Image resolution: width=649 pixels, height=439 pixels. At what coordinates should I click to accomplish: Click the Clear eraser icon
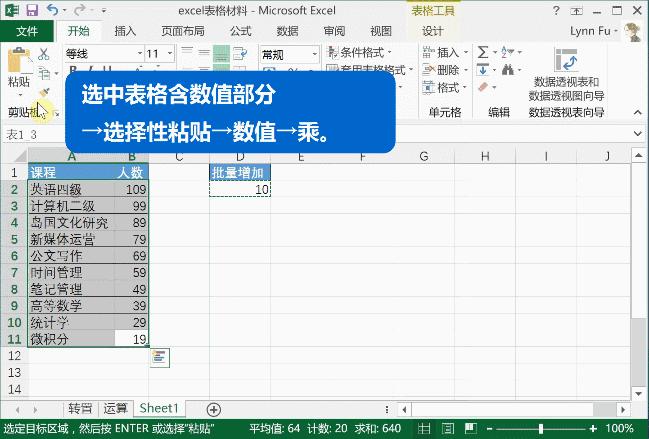tap(483, 87)
